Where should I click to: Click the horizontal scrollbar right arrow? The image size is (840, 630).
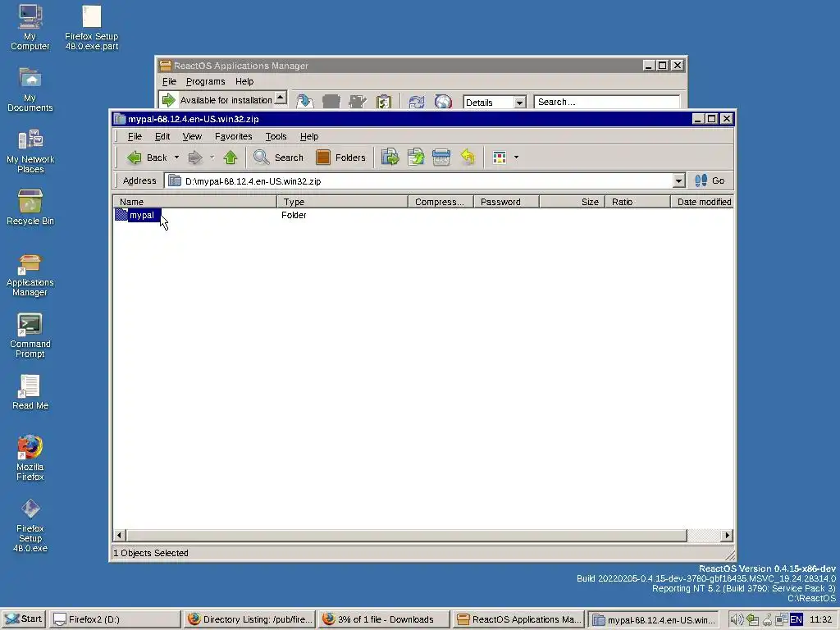point(727,535)
